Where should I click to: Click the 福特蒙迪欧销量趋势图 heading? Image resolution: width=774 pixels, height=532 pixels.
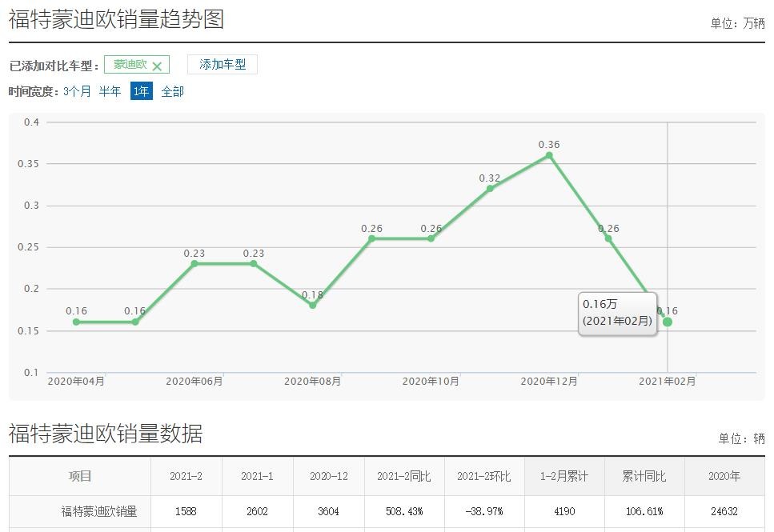pos(116,19)
